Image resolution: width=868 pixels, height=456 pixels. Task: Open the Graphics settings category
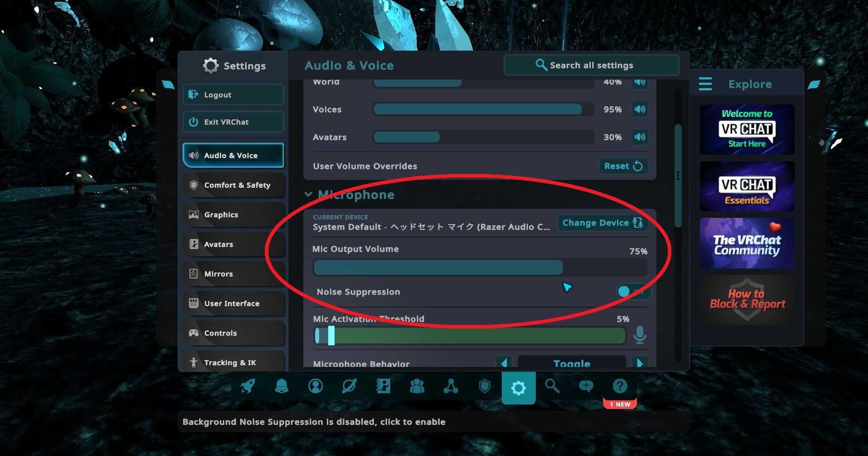[233, 215]
